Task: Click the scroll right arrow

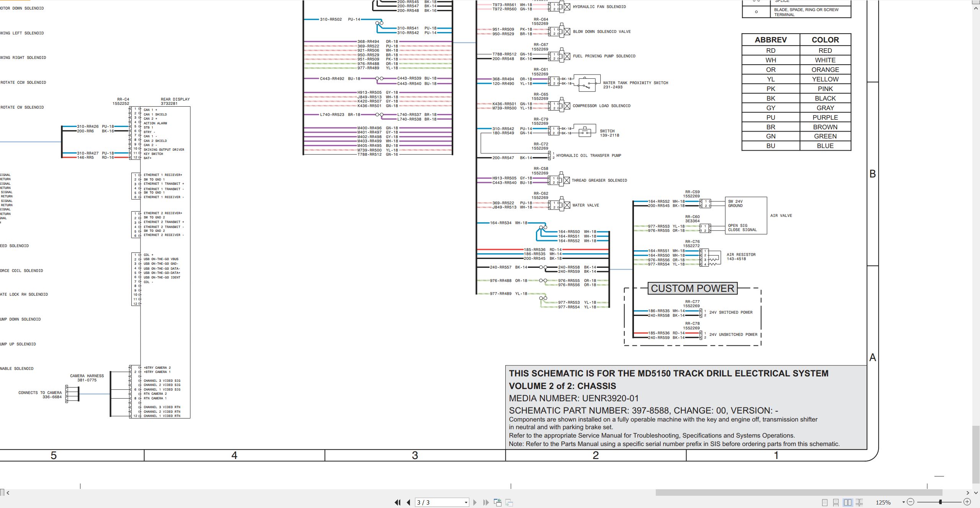Action: pyautogui.click(x=968, y=493)
